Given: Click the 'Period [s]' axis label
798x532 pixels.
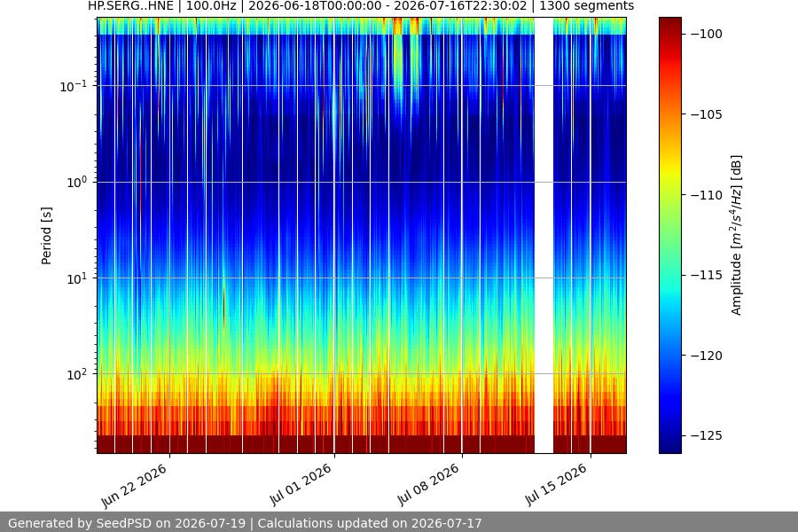Looking at the screenshot, I should click(46, 236).
